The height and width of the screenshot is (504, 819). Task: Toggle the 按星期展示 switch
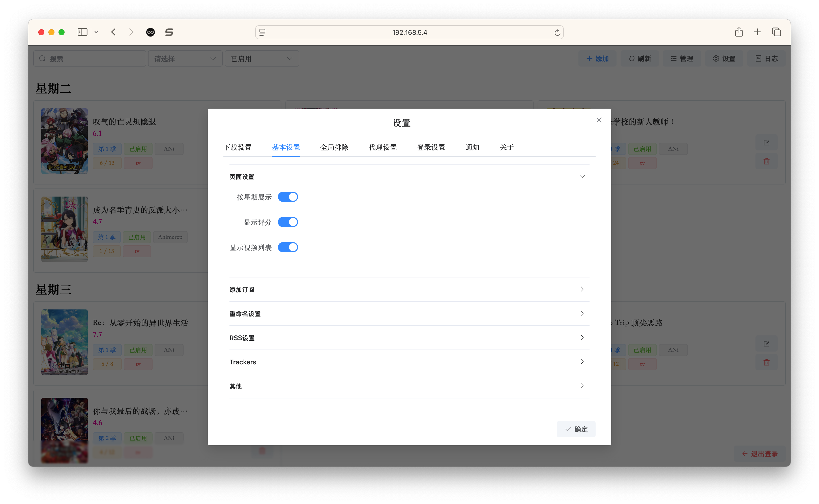[288, 197]
